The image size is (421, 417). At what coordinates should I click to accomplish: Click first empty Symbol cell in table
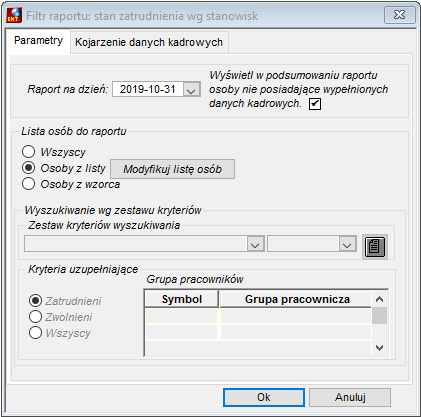click(182, 316)
